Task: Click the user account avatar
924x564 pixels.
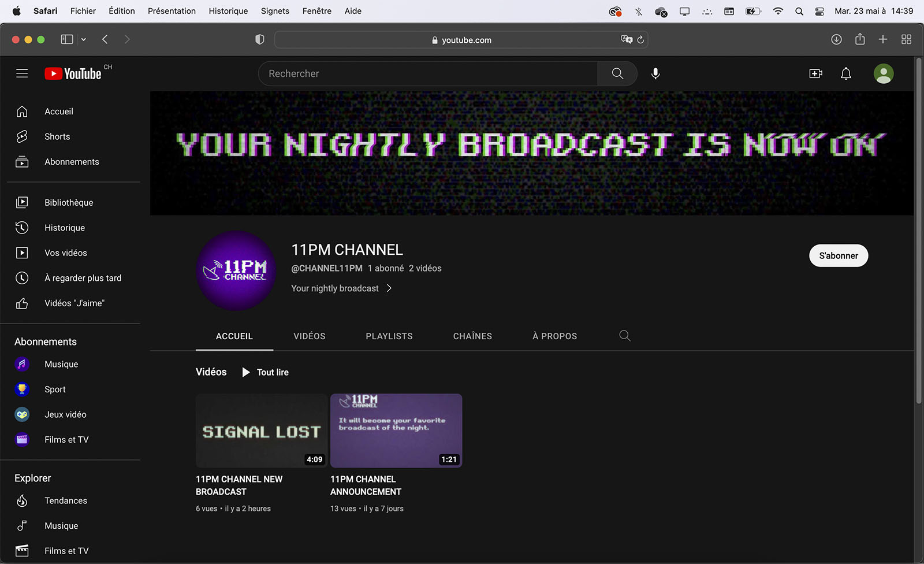Action: [x=883, y=73]
